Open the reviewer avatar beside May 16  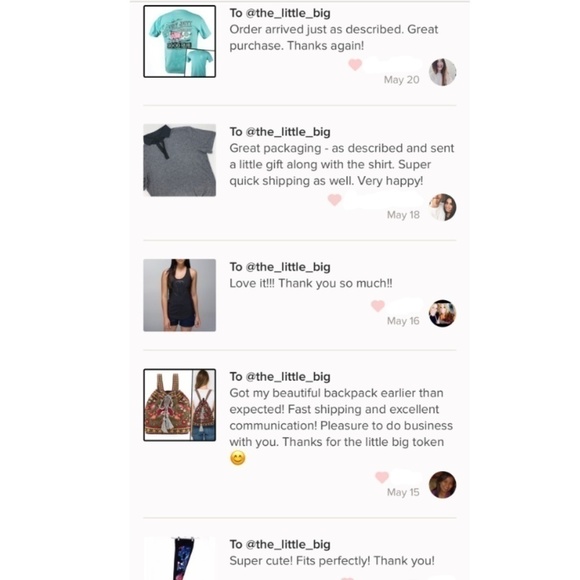[442, 313]
